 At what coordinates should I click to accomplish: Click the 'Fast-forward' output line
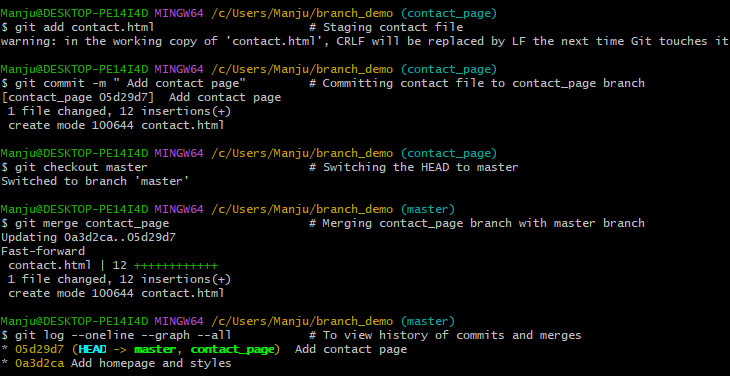pyautogui.click(x=43, y=251)
